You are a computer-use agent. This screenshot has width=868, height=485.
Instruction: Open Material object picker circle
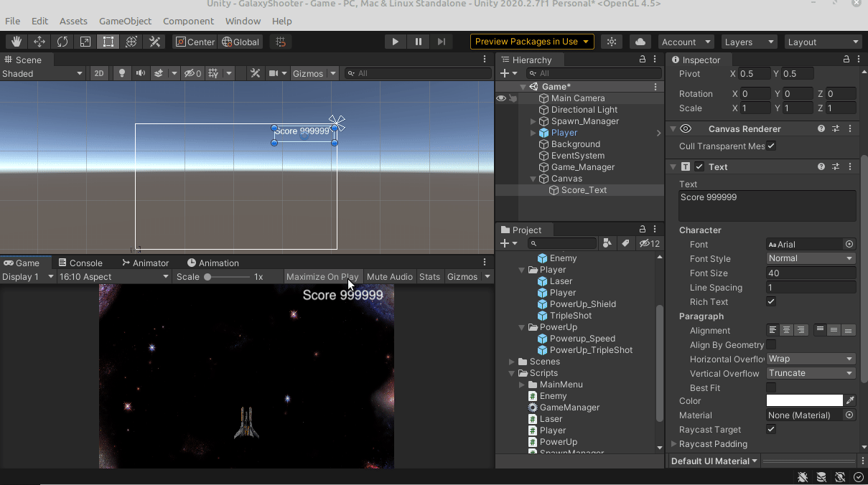click(849, 415)
